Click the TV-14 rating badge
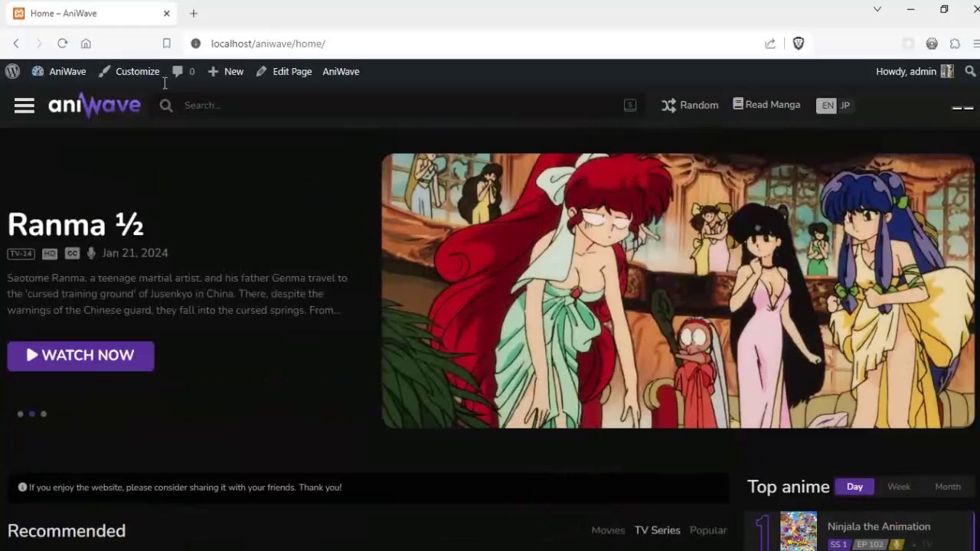The height and width of the screenshot is (551, 980). (21, 253)
